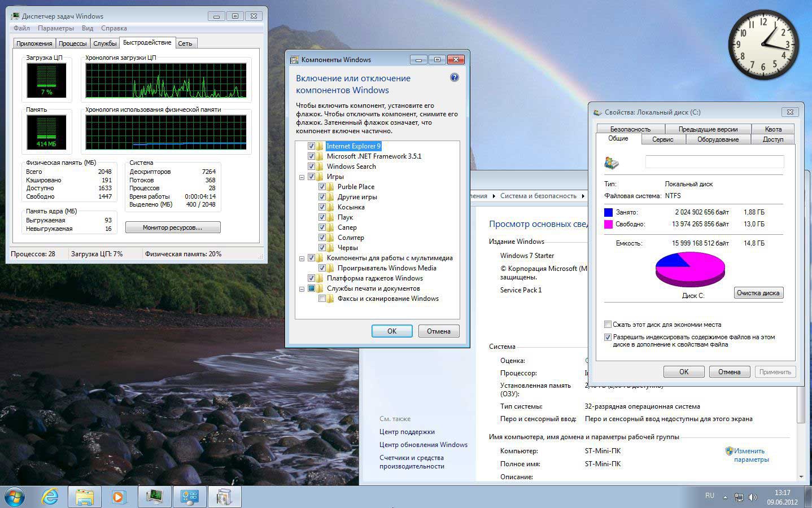The width and height of the screenshot is (812, 508).
Task: Switch to the Процессы tab
Action: coord(72,43)
